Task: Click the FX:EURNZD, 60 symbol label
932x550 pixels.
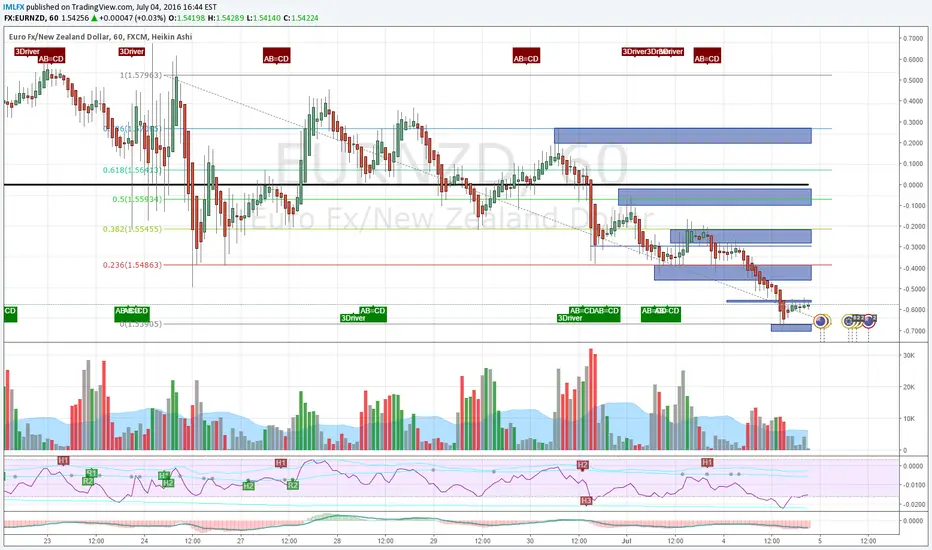Action: click(x=31, y=18)
